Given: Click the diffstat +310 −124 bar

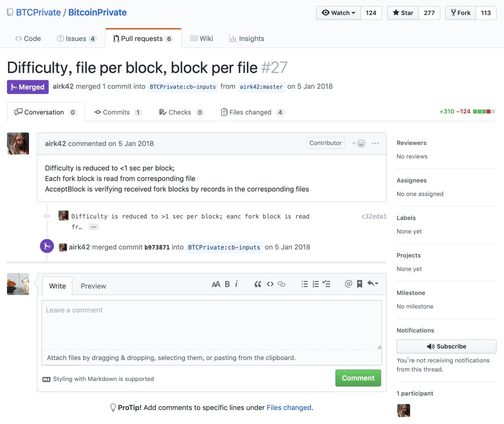Looking at the screenshot, I should pos(467,112).
